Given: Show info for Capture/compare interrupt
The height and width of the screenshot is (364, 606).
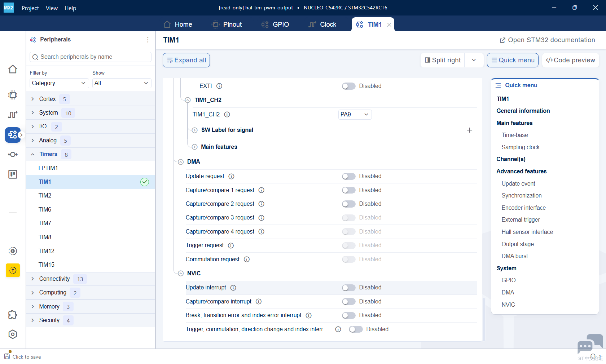Looking at the screenshot, I should tap(259, 302).
